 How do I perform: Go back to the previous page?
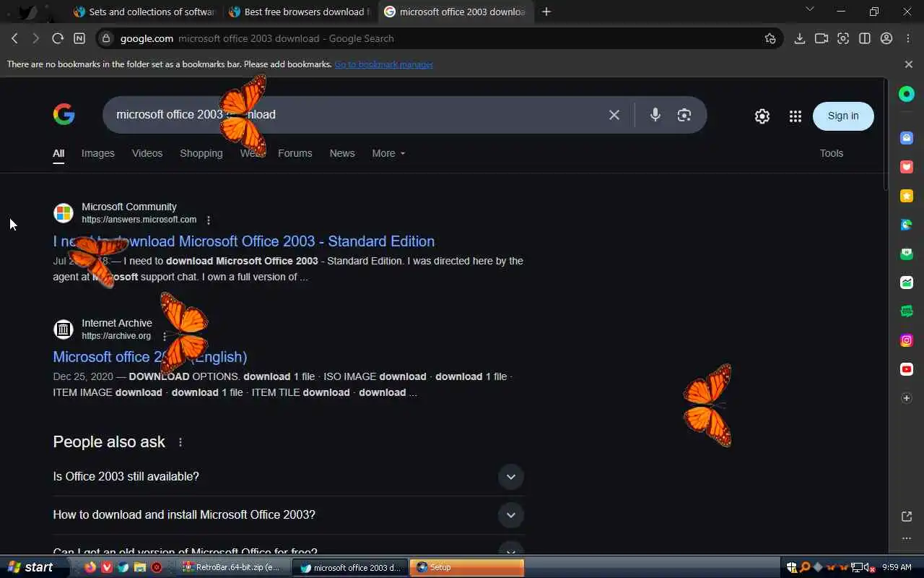(x=14, y=38)
